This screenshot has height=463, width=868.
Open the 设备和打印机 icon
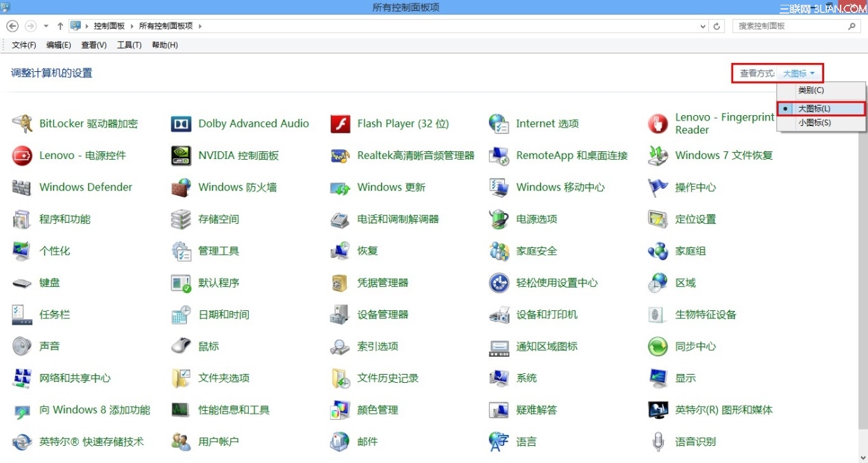click(x=499, y=314)
